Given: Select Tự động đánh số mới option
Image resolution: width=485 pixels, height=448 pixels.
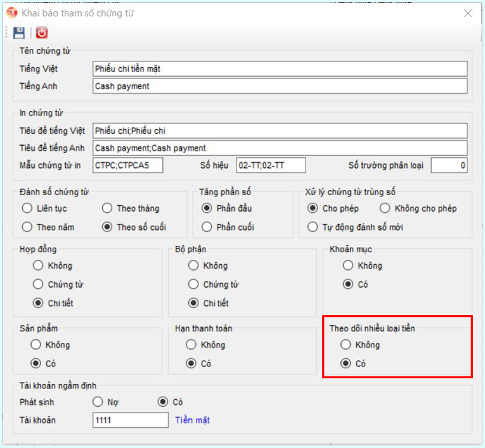Looking at the screenshot, I should pos(312,227).
